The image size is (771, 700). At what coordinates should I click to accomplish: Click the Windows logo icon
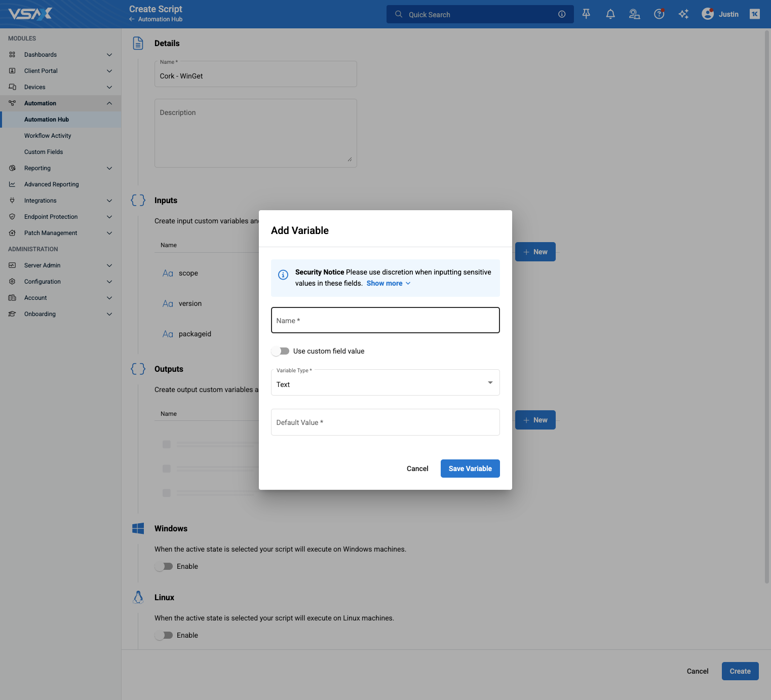pos(138,528)
